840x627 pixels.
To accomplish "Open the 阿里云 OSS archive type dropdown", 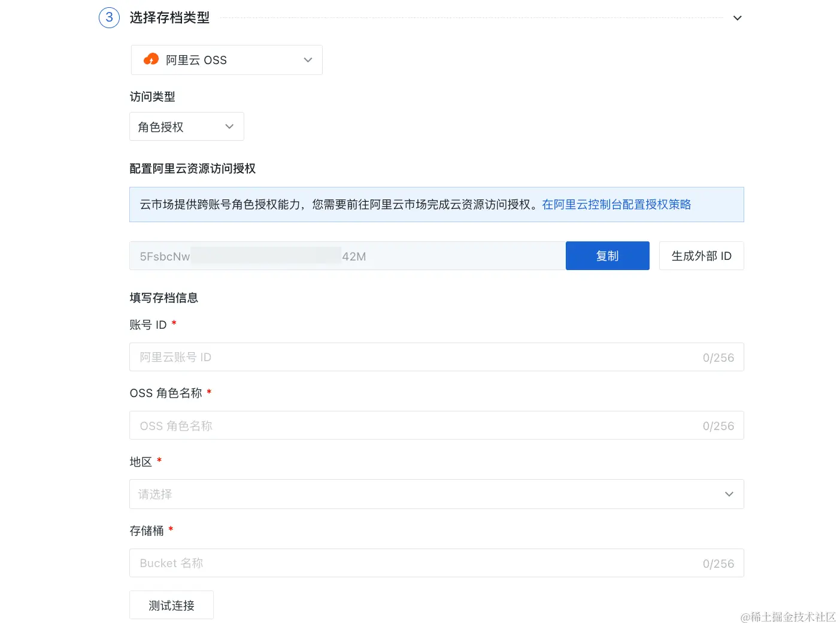I will pyautogui.click(x=226, y=60).
